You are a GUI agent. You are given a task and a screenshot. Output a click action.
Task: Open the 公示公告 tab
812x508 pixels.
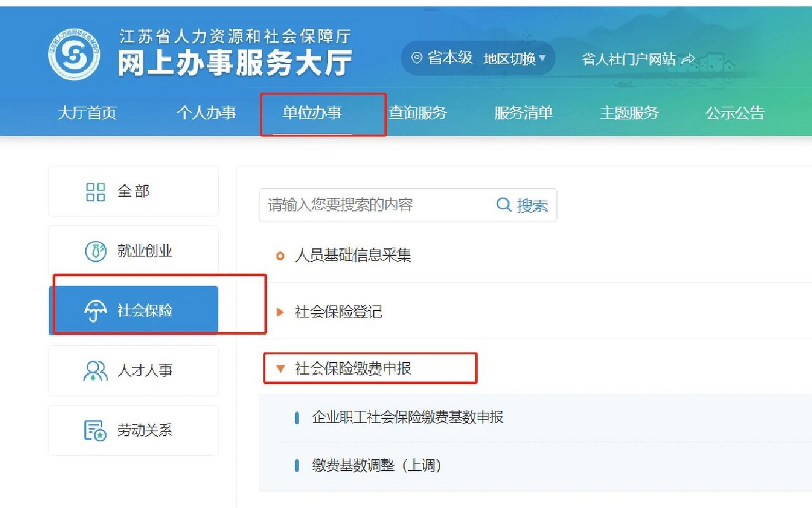click(x=735, y=113)
